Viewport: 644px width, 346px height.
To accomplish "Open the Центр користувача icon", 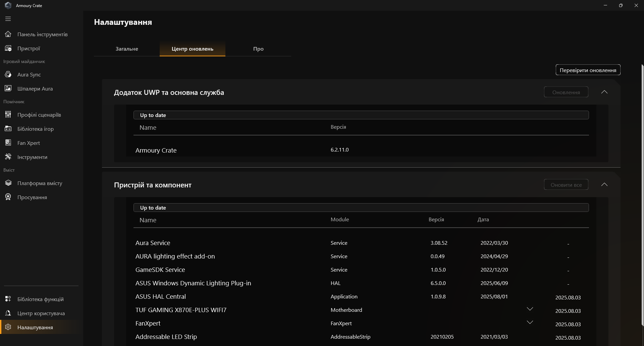I will pyautogui.click(x=8, y=313).
